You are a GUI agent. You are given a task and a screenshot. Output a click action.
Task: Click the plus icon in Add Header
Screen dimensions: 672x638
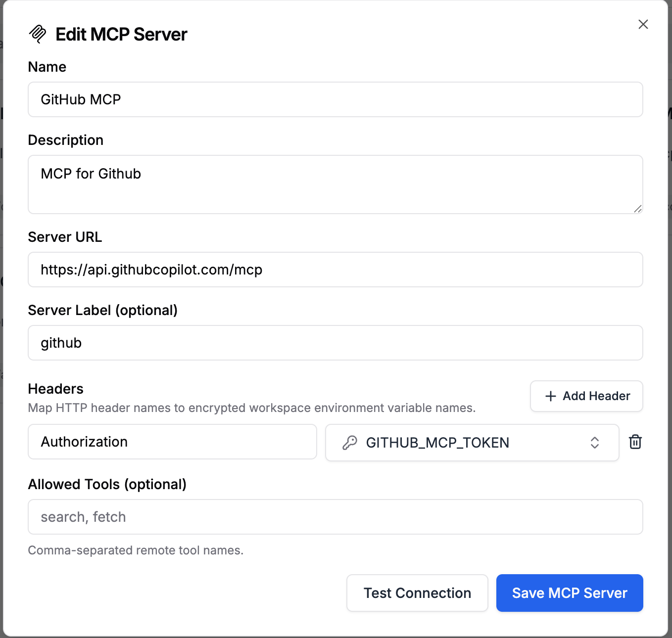click(550, 396)
